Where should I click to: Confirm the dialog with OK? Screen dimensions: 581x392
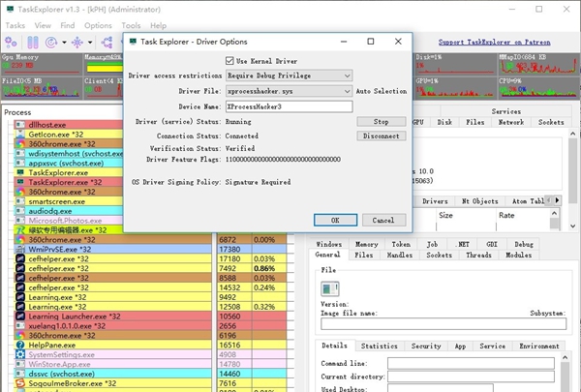click(x=335, y=220)
